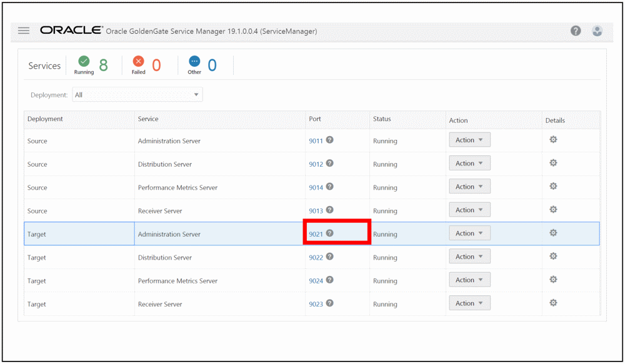Open Action dropdown for Source Administration Server
This screenshot has height=364, width=625.
(x=469, y=140)
